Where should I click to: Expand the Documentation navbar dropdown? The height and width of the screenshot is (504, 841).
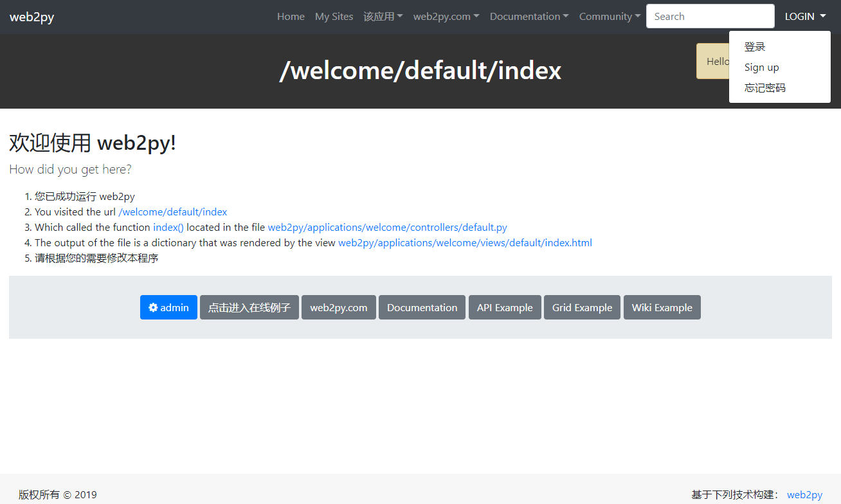click(x=529, y=17)
